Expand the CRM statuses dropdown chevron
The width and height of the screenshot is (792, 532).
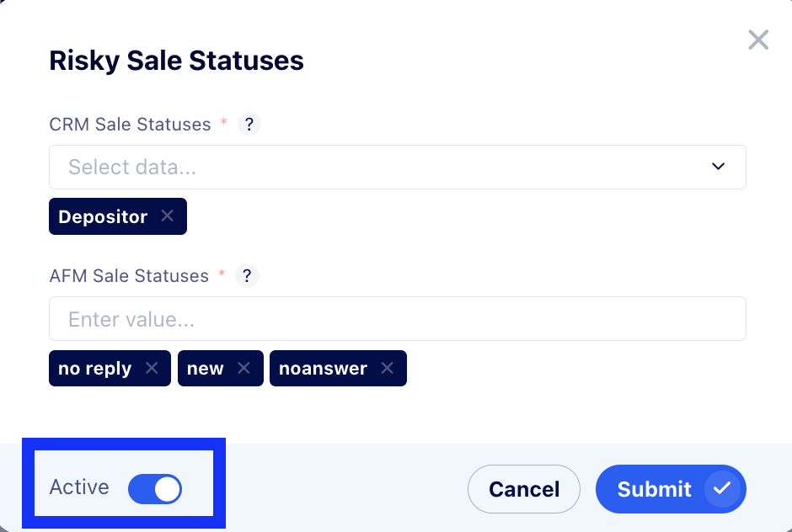[x=718, y=167]
